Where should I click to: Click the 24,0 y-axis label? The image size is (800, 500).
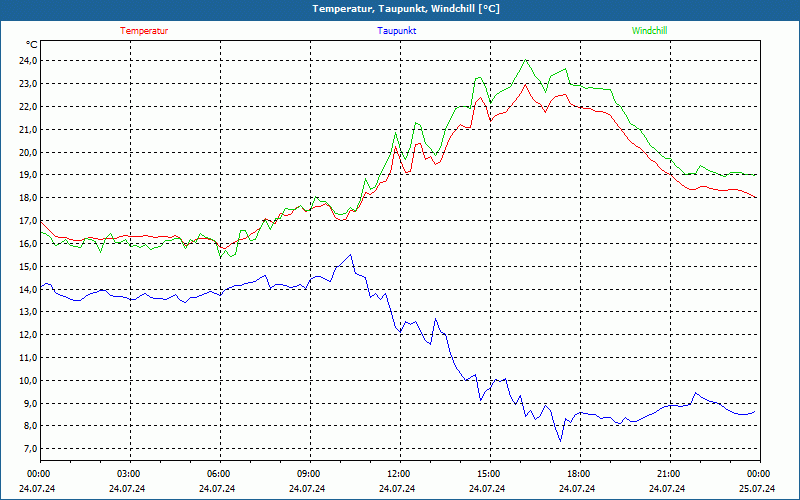click(x=28, y=61)
